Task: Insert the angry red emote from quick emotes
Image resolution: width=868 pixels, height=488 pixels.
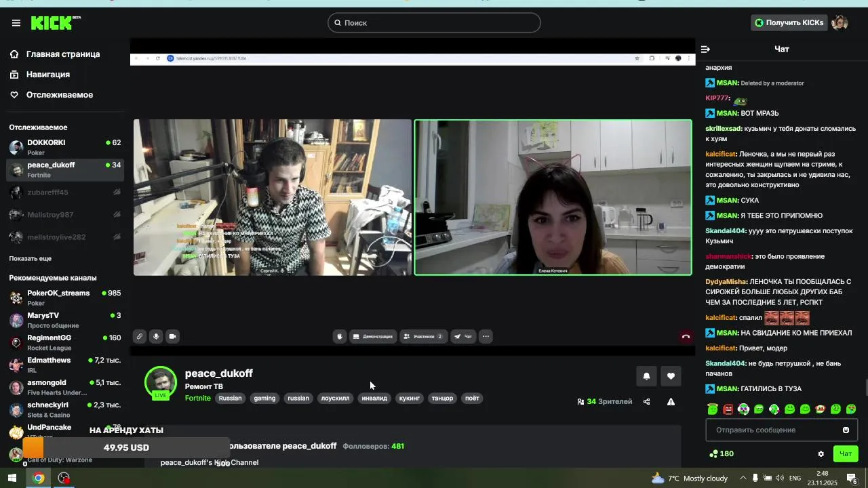Action: [x=728, y=409]
